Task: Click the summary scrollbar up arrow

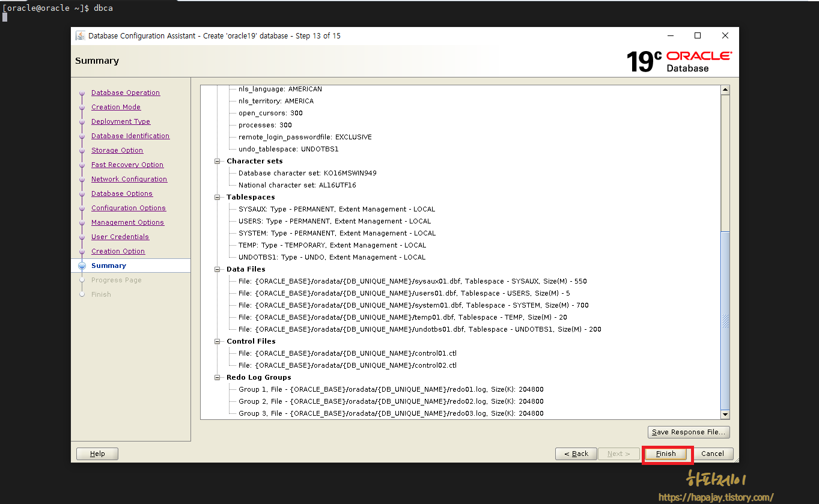Action: (725, 90)
